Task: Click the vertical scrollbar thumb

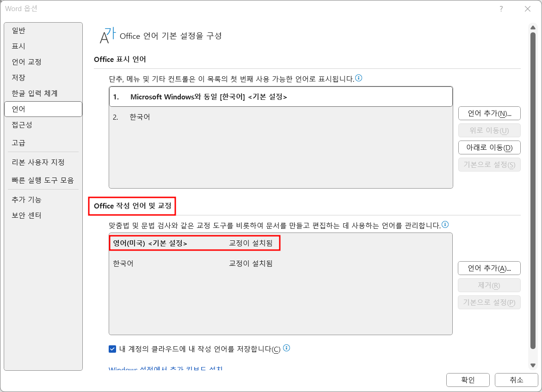Action: pos(533,191)
